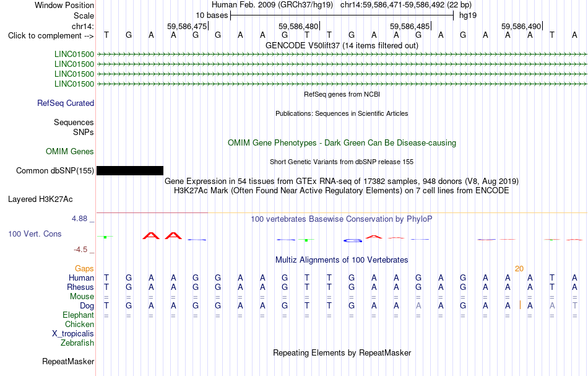This screenshot has width=588, height=376.
Task: Click the 59,586,490 coordinate marker
Action: [521, 26]
